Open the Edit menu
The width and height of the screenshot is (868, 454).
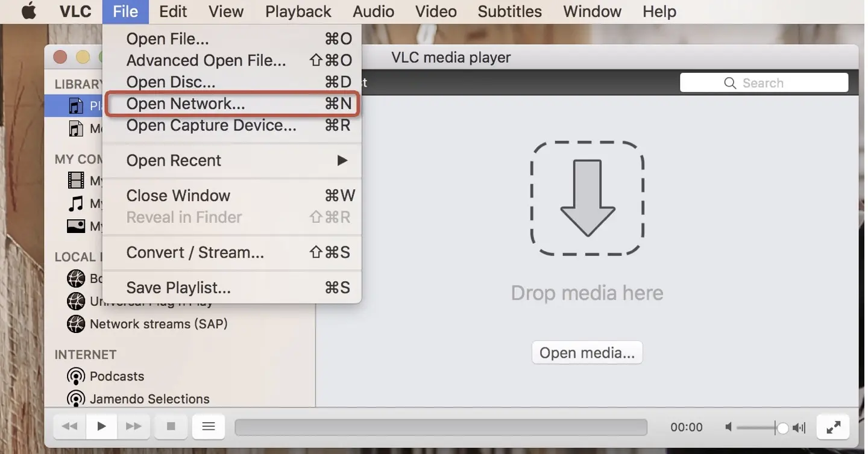pos(173,11)
